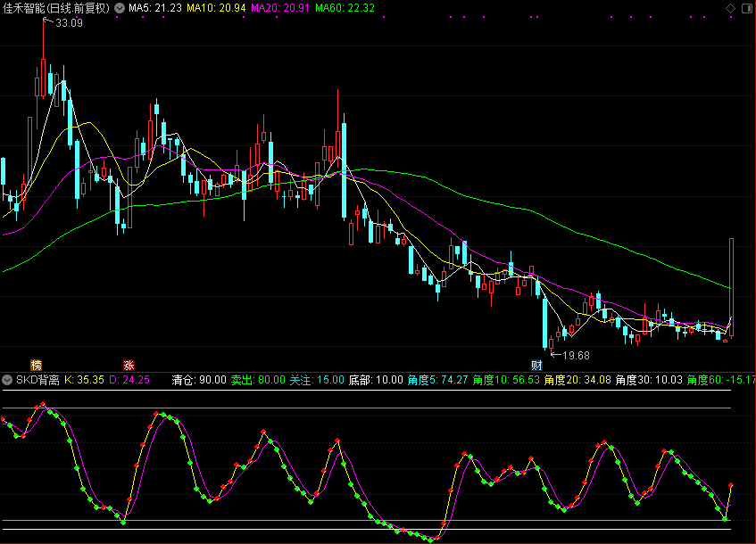This screenshot has width=756, height=544.
Task: Click the diamond icon at top right
Action: pos(730,8)
